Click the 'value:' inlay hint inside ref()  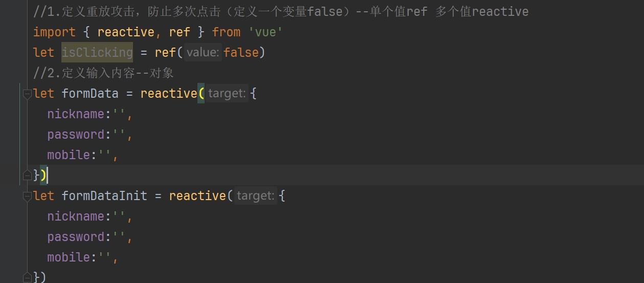pyautogui.click(x=203, y=52)
